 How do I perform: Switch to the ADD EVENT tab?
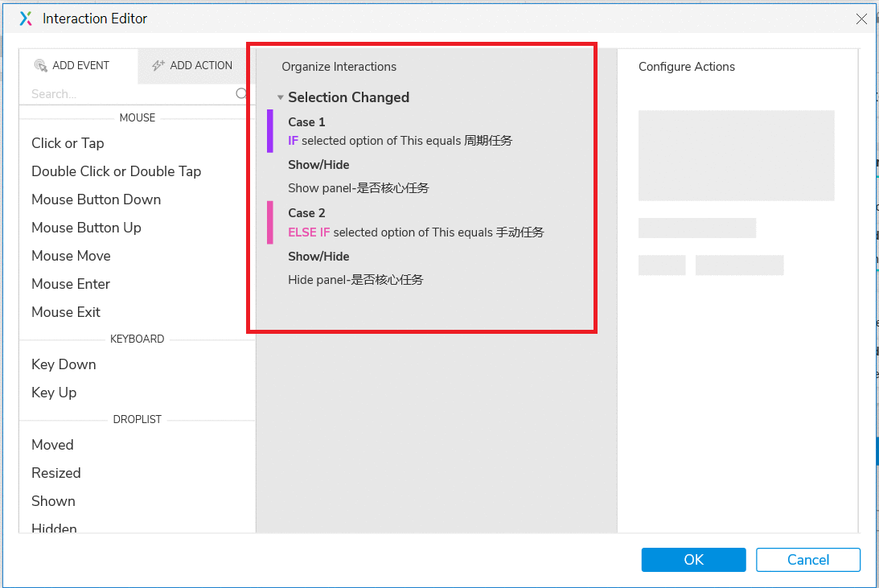79,66
